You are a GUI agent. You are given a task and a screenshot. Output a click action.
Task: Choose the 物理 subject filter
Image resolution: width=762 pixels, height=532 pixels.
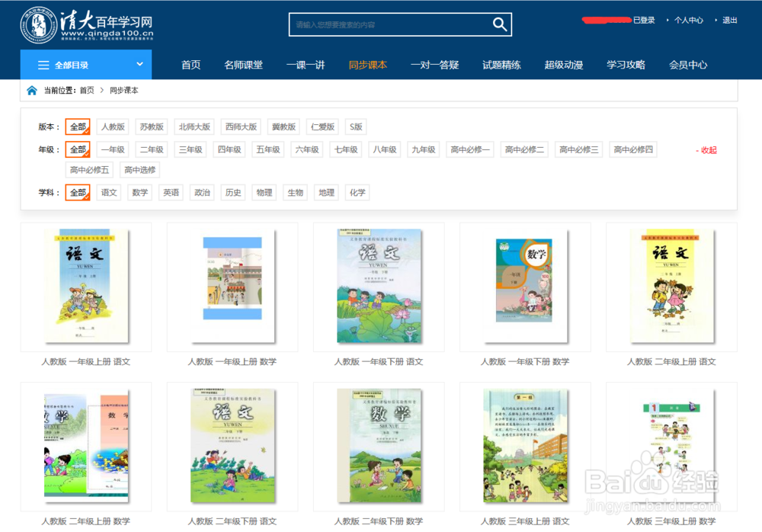tap(264, 192)
